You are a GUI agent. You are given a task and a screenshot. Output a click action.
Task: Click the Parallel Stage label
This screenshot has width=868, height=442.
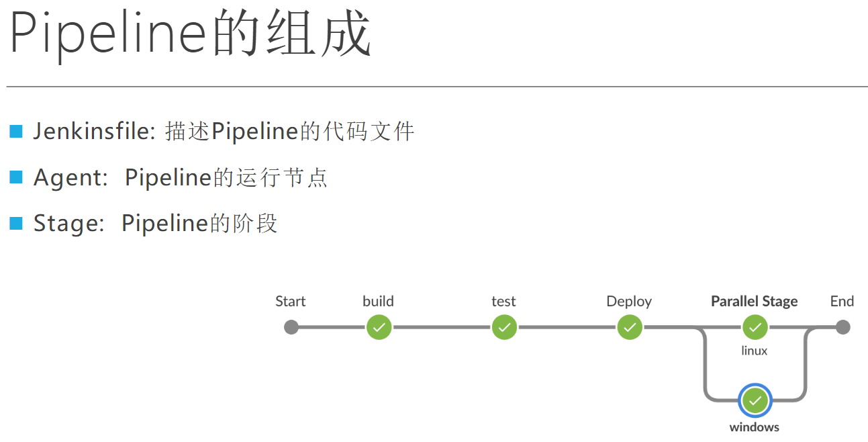pos(755,302)
